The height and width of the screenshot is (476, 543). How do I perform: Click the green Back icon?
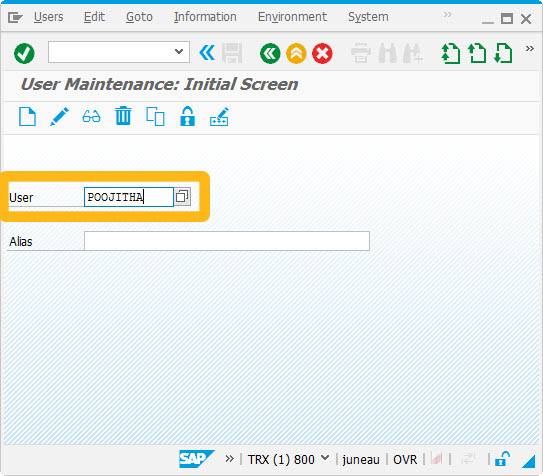(270, 53)
